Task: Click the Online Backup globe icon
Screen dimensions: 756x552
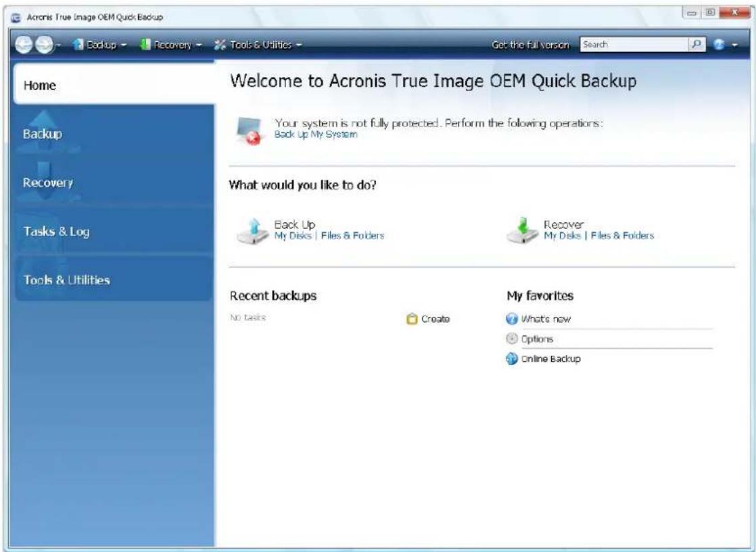Action: point(512,359)
